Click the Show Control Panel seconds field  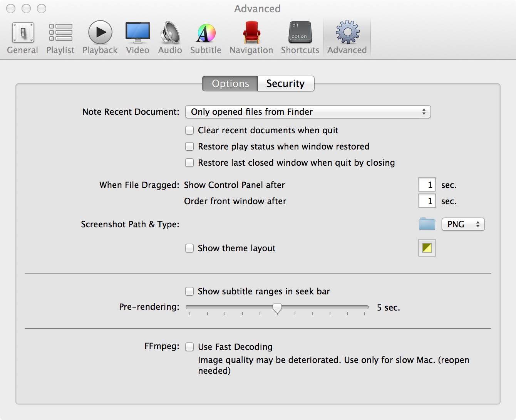click(x=427, y=185)
